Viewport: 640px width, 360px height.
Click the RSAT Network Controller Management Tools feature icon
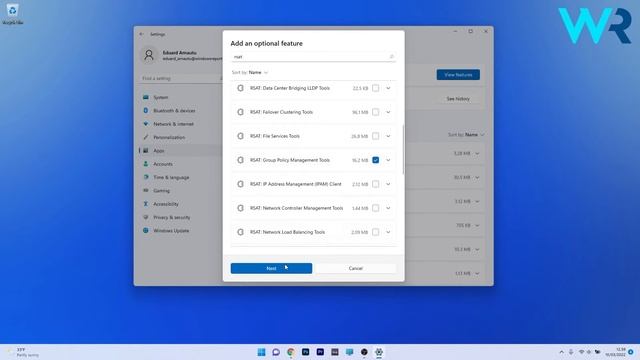point(240,208)
